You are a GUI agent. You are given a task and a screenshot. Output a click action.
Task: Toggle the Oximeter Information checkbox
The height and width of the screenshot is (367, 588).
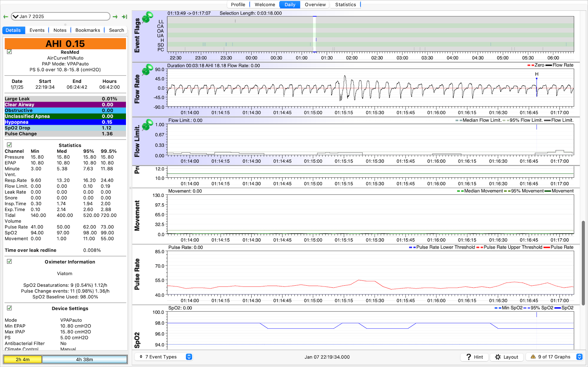click(x=9, y=261)
